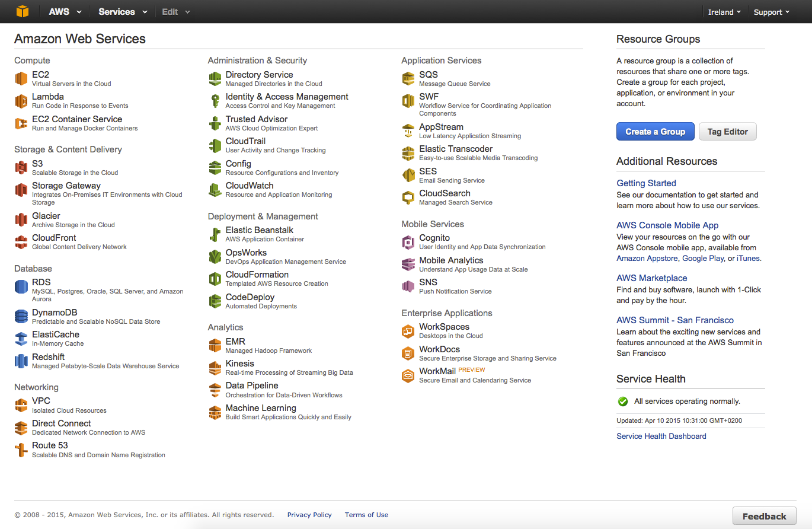Click the Feedback button

765,516
